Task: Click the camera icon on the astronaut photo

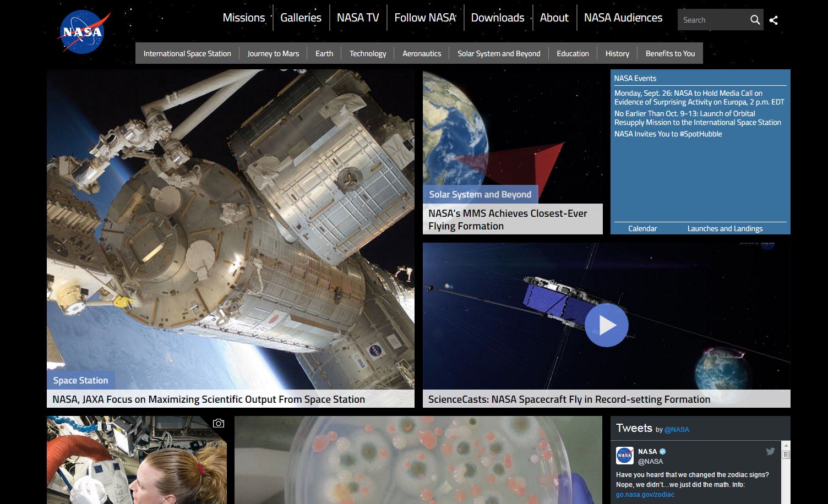Action: [x=219, y=423]
